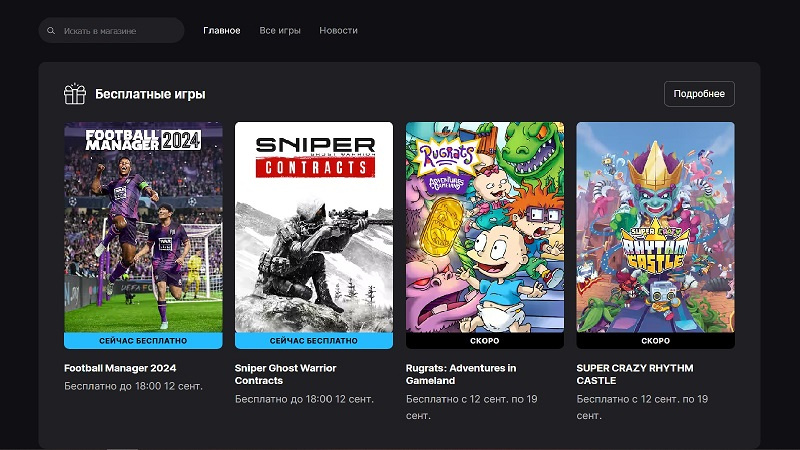
Task: Open the Football Manager 2024 title link
Action: point(120,368)
